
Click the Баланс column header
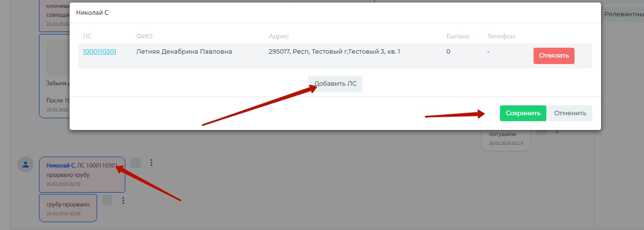tap(458, 36)
